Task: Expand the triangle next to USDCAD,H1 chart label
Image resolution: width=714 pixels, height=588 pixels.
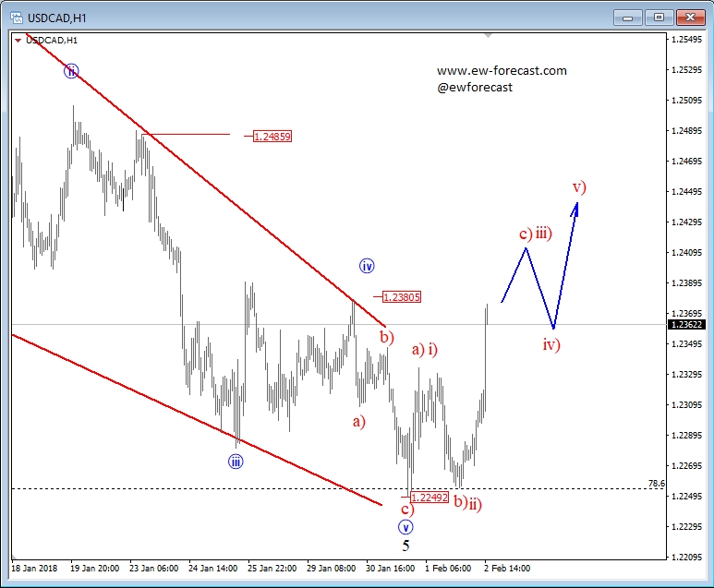Action: click(x=18, y=41)
